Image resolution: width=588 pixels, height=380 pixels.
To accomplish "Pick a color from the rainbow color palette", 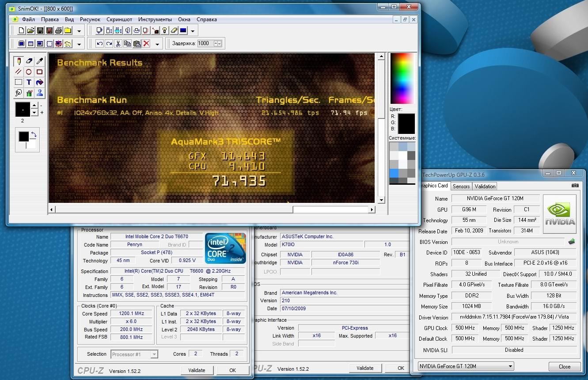I will [402, 79].
